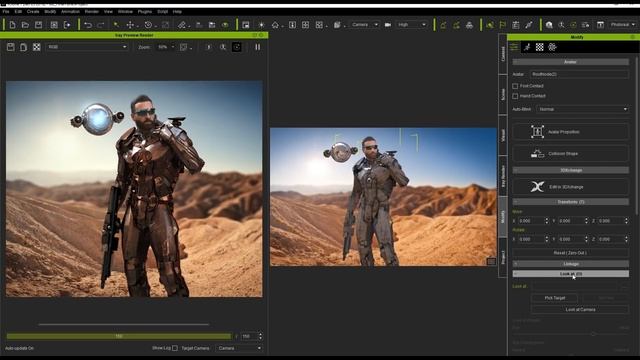The image size is (640, 360).
Task: Open the Animation menu
Action: coord(70,12)
